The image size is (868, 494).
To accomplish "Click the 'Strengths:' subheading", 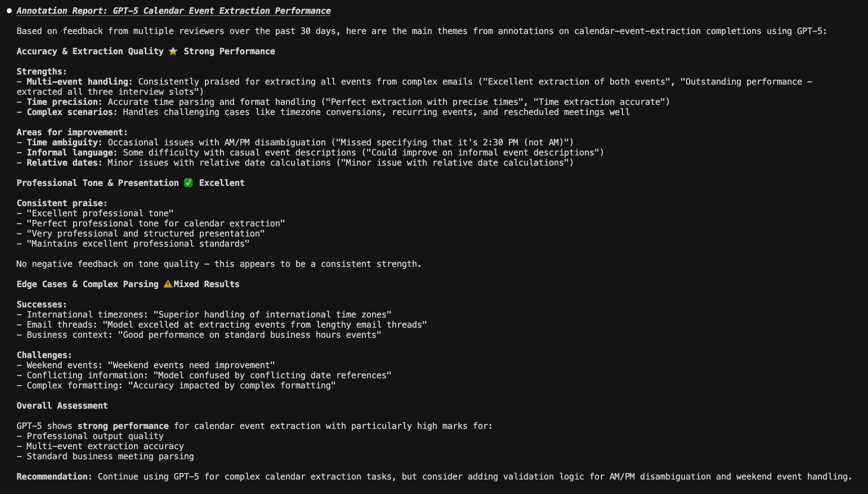I will (x=42, y=72).
